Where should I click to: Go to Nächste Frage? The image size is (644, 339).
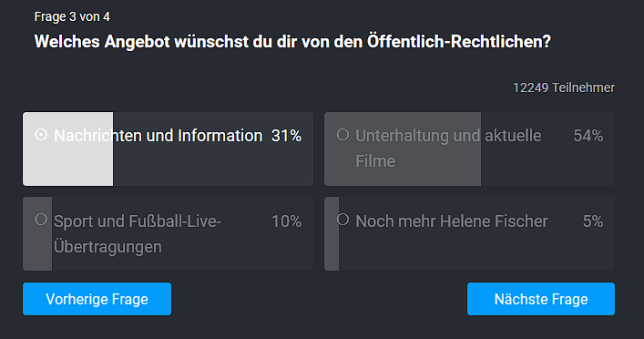pos(541,299)
